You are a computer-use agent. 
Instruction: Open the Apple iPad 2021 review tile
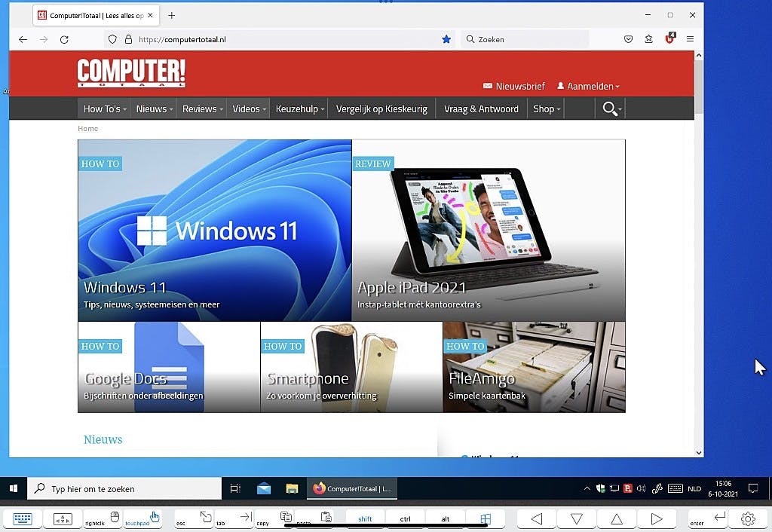[x=489, y=231]
